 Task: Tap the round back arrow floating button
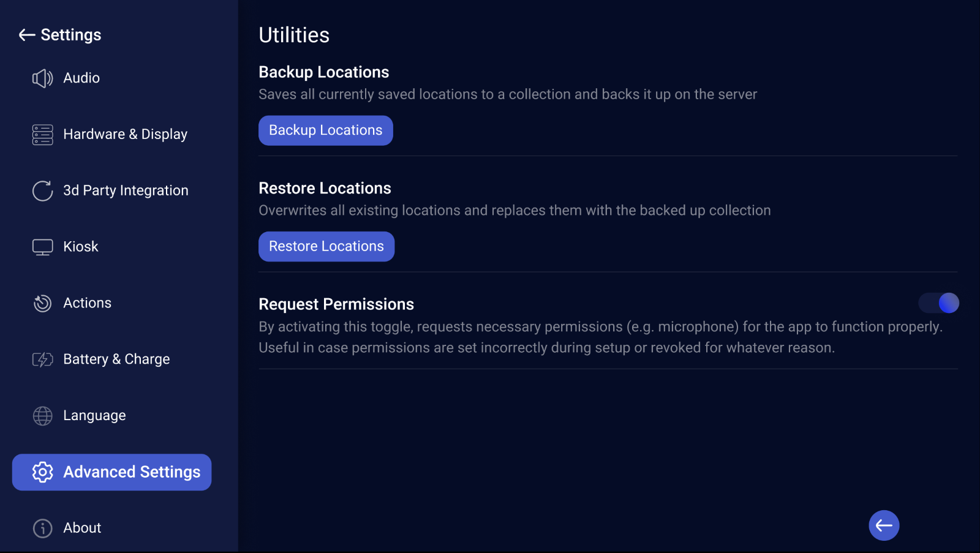pyautogui.click(x=884, y=525)
